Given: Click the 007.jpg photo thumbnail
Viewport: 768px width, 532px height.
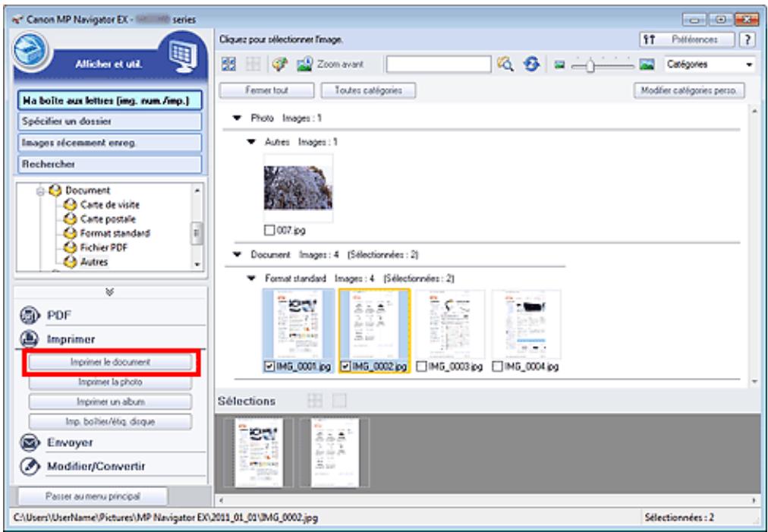Looking at the screenshot, I should pyautogui.click(x=297, y=188).
